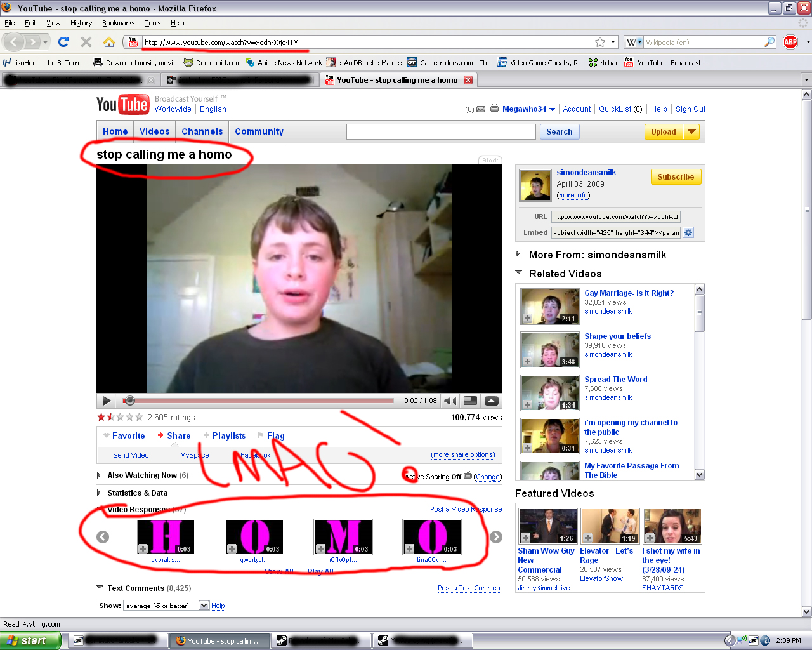Open the simondeansmilk more info link
The width and height of the screenshot is (812, 650).
pos(573,196)
